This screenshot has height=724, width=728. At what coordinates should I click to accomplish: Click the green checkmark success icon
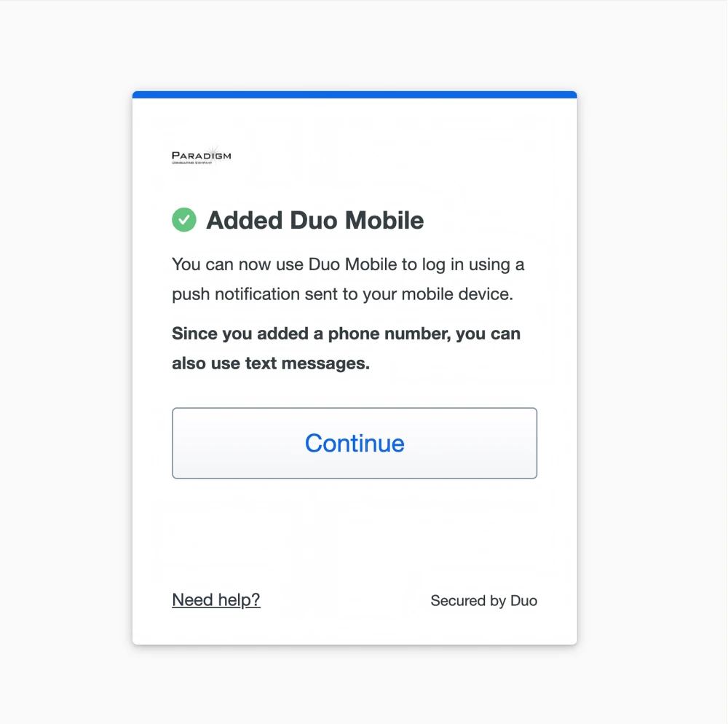184,219
